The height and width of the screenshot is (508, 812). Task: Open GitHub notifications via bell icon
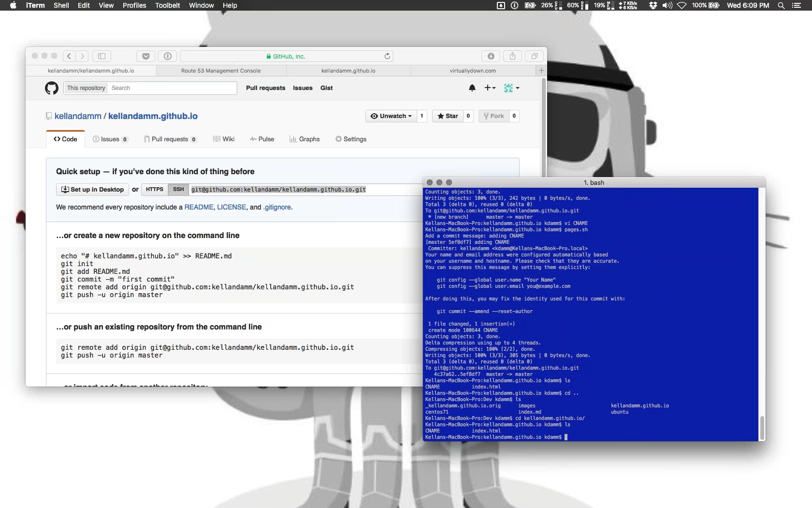tap(472, 88)
